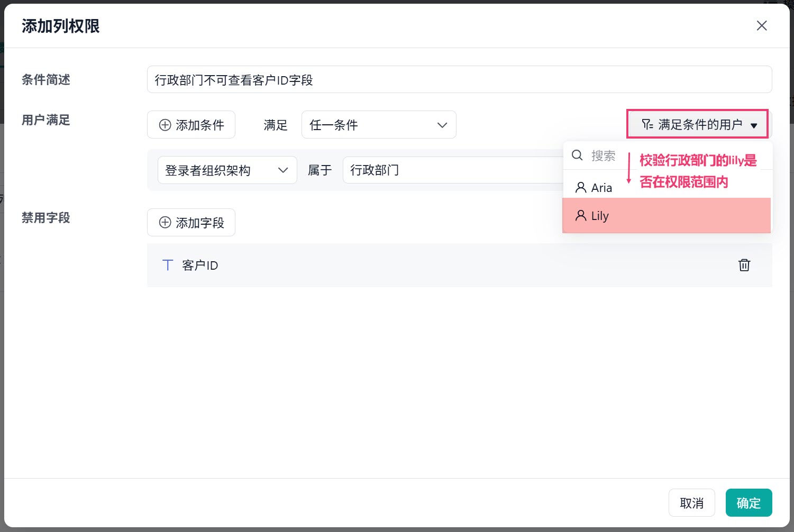Select user Lily from the list
Image resolution: width=794 pixels, height=532 pixels.
(667, 216)
